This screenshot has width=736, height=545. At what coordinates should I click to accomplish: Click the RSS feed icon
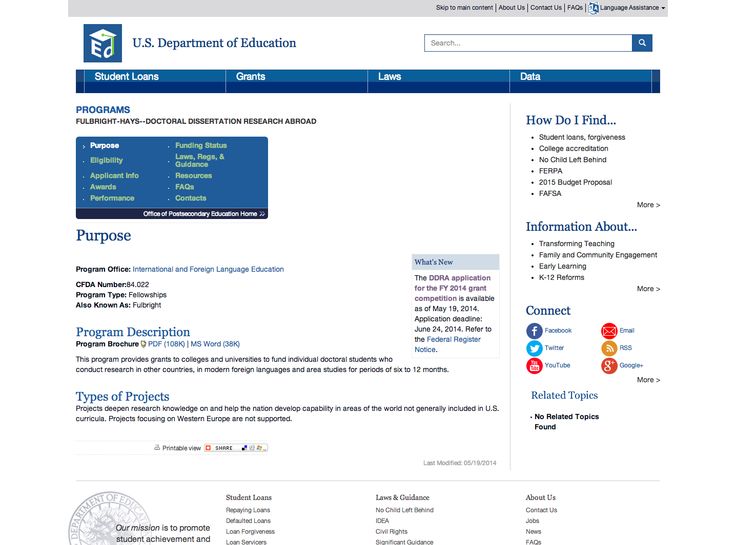click(x=609, y=348)
